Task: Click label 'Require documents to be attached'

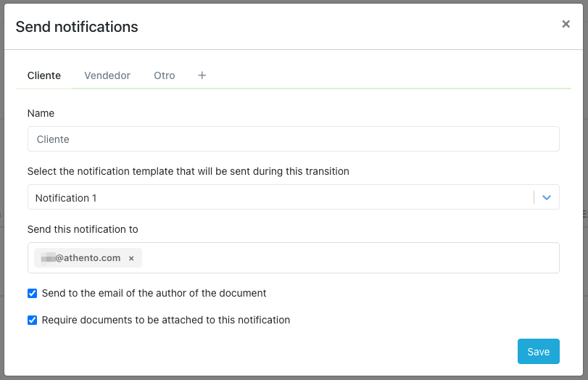Action: coord(165,320)
